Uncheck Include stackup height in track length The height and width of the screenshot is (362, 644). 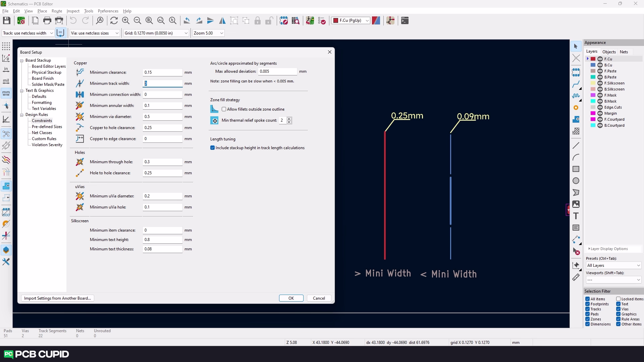(x=212, y=148)
